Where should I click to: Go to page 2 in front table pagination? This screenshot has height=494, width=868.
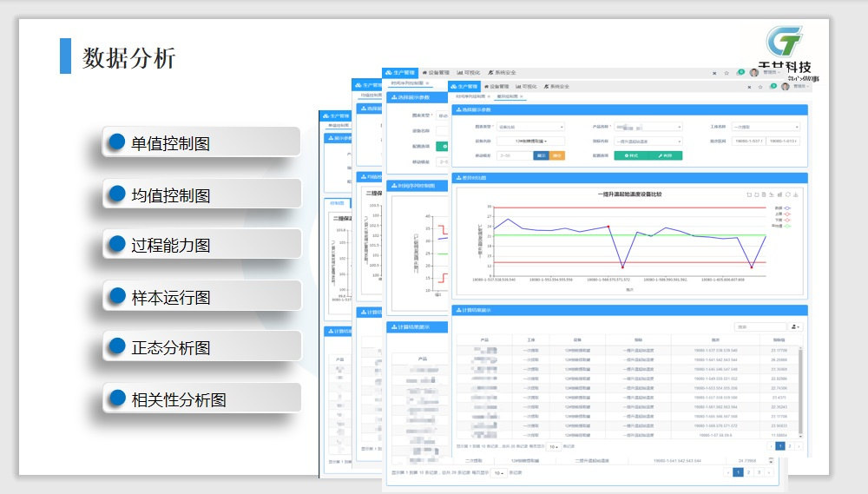[789, 445]
